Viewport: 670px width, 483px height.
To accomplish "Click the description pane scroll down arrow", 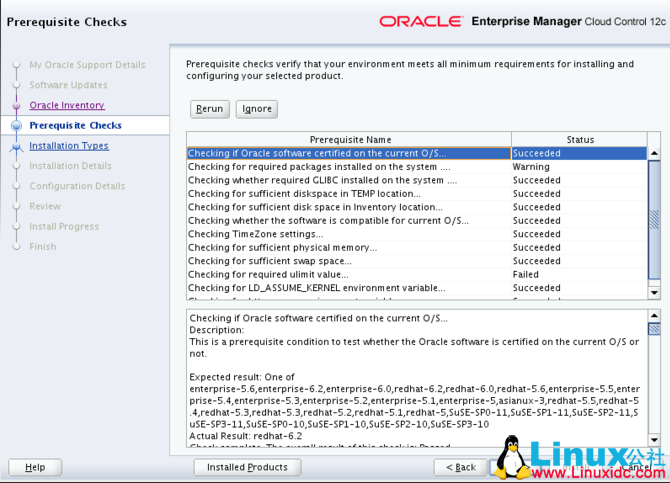I will [x=654, y=440].
